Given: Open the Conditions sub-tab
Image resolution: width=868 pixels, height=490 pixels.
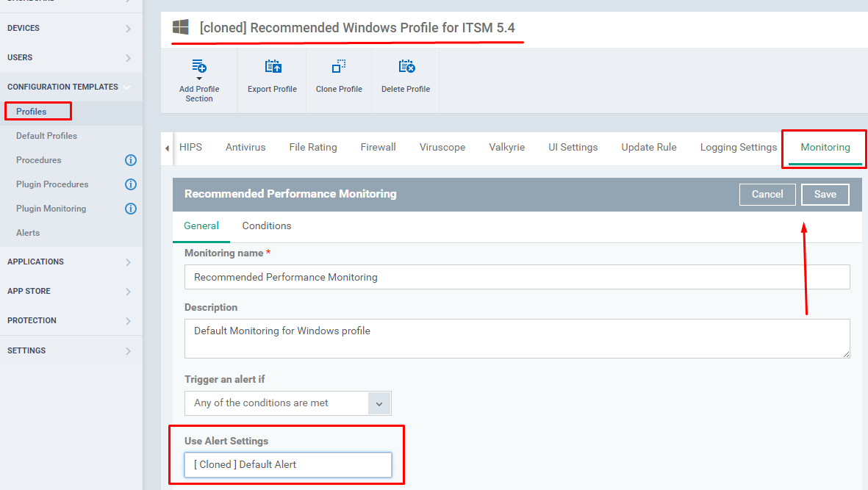Looking at the screenshot, I should [267, 226].
